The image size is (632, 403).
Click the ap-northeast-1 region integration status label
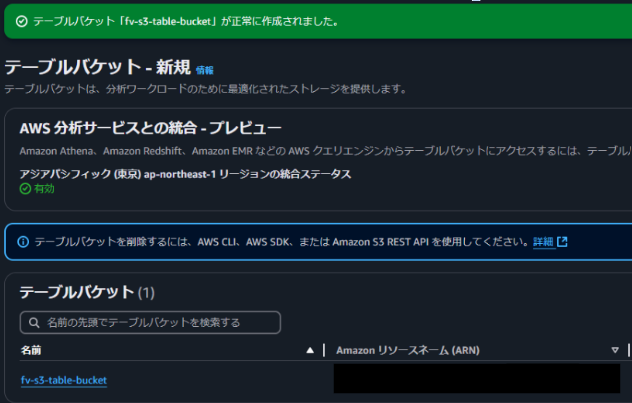point(185,174)
